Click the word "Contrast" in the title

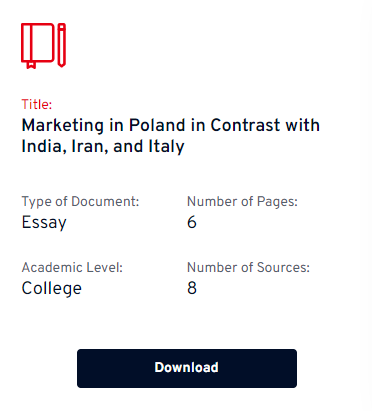click(245, 125)
